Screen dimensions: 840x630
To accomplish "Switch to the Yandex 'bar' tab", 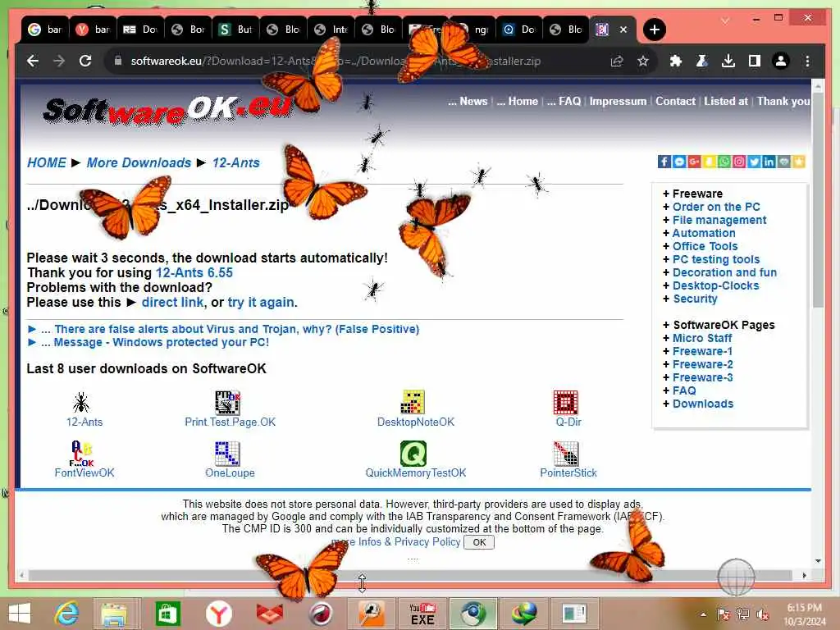I will (x=93, y=30).
